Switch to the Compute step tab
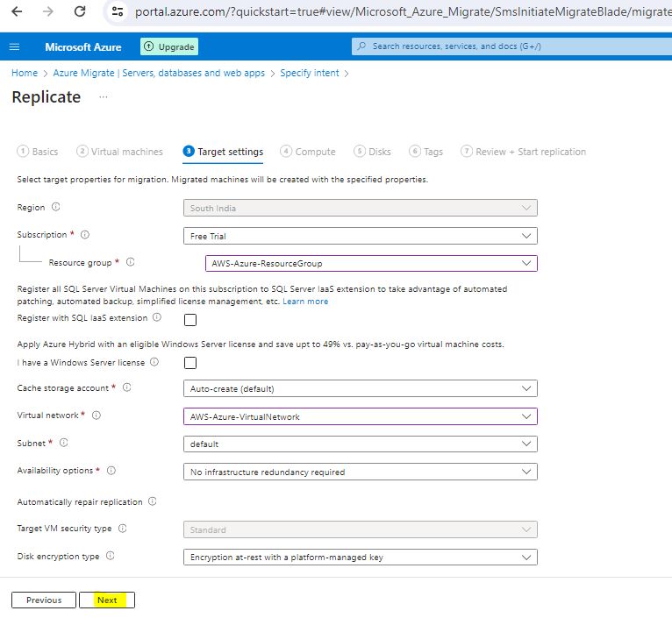This screenshot has width=672, height=618. tap(308, 152)
